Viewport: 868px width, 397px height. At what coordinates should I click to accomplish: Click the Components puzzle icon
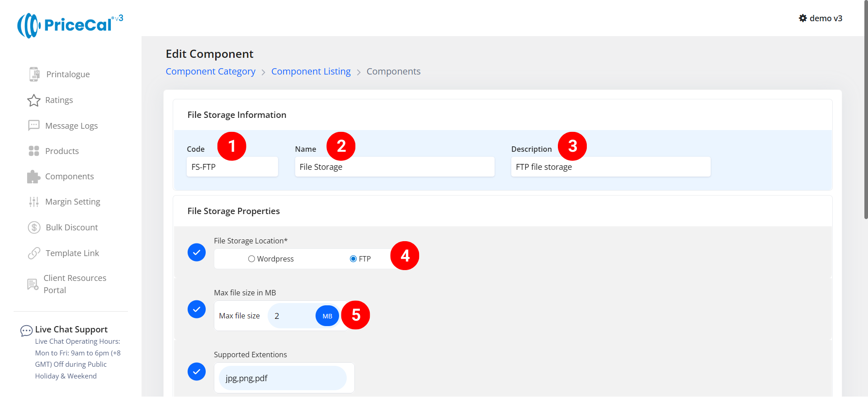tap(34, 177)
